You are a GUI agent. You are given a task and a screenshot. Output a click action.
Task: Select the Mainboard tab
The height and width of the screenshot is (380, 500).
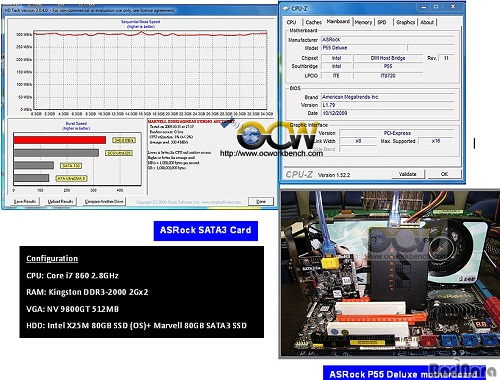click(x=338, y=21)
